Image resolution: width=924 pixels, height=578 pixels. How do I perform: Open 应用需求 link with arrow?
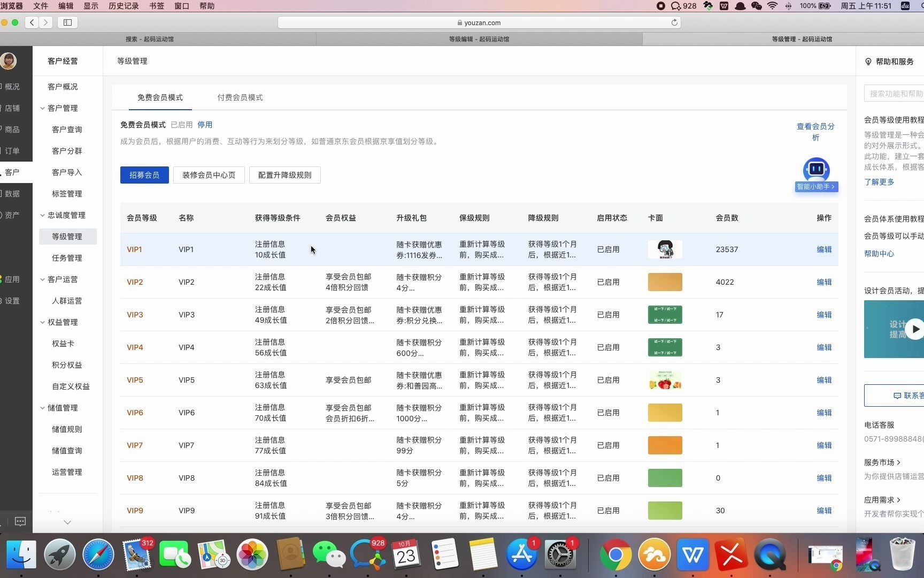(882, 499)
